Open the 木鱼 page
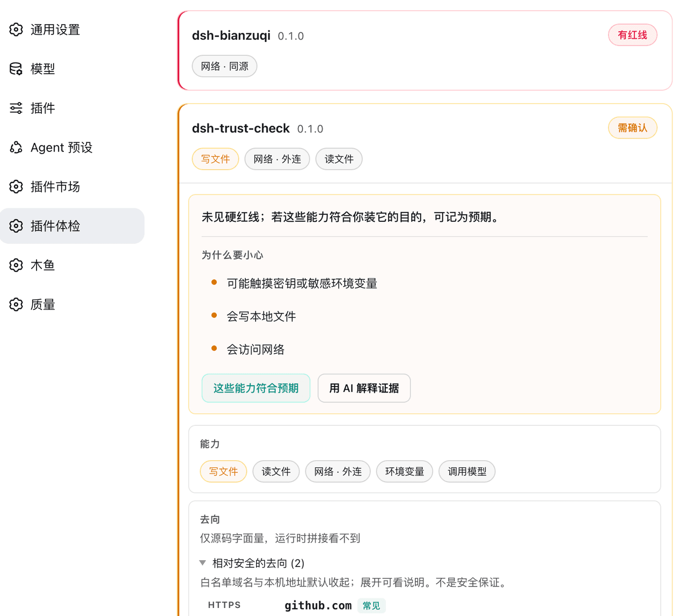 72,265
